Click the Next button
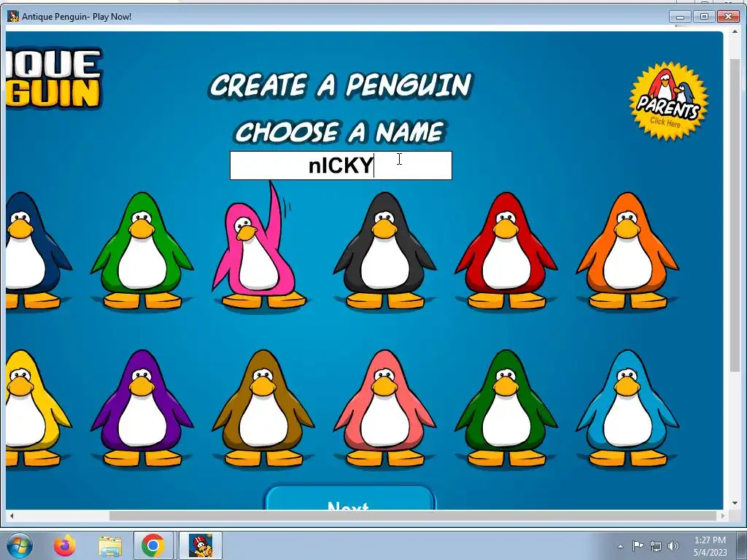Image resolution: width=747 pixels, height=560 pixels. 349,498
